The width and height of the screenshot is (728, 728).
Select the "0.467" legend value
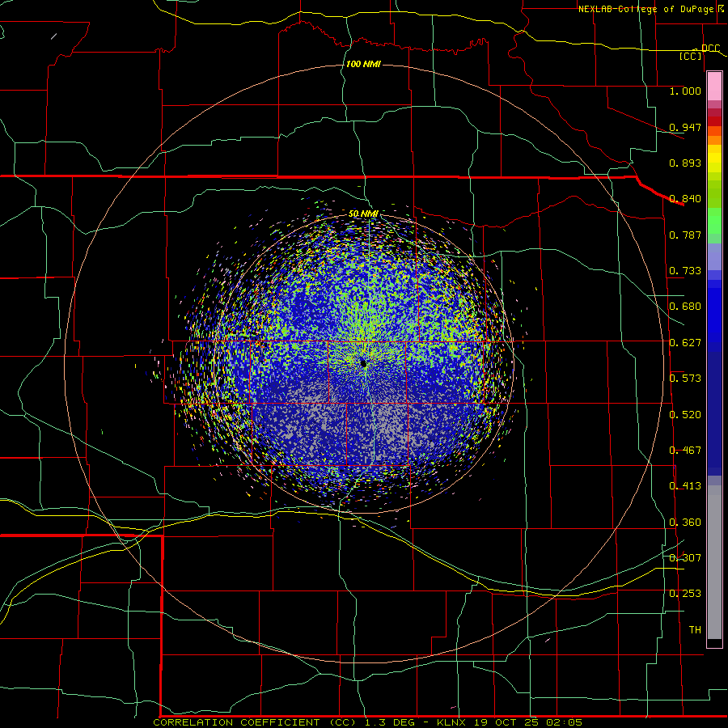(685, 451)
